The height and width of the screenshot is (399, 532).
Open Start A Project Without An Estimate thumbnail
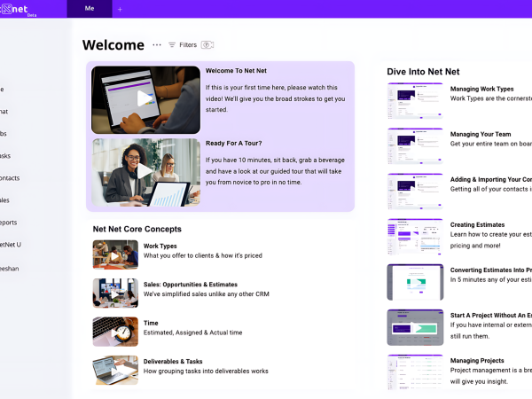(x=415, y=327)
